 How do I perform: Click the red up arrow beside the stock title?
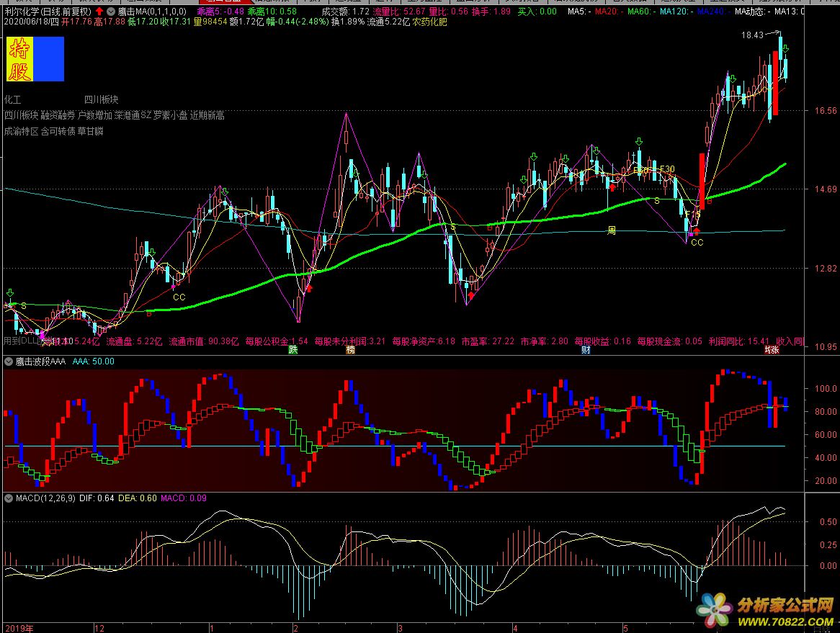99,12
